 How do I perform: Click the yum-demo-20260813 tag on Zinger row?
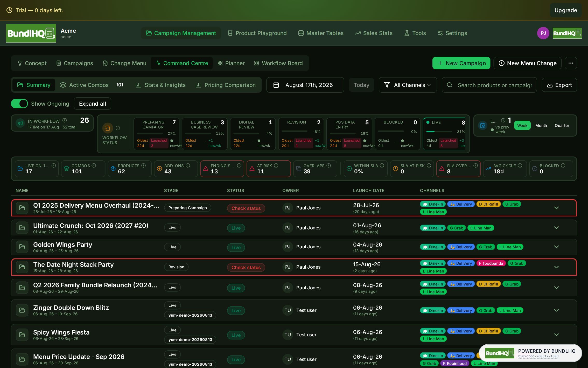click(190, 315)
